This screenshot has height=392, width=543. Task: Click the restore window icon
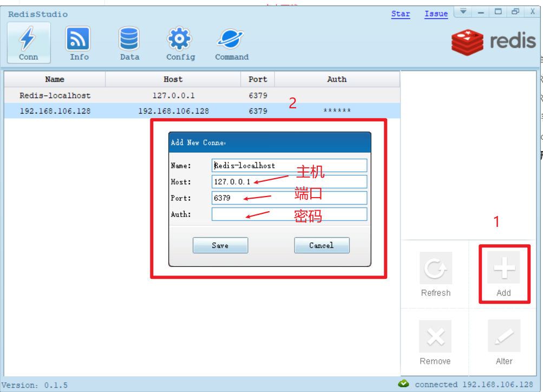515,12
